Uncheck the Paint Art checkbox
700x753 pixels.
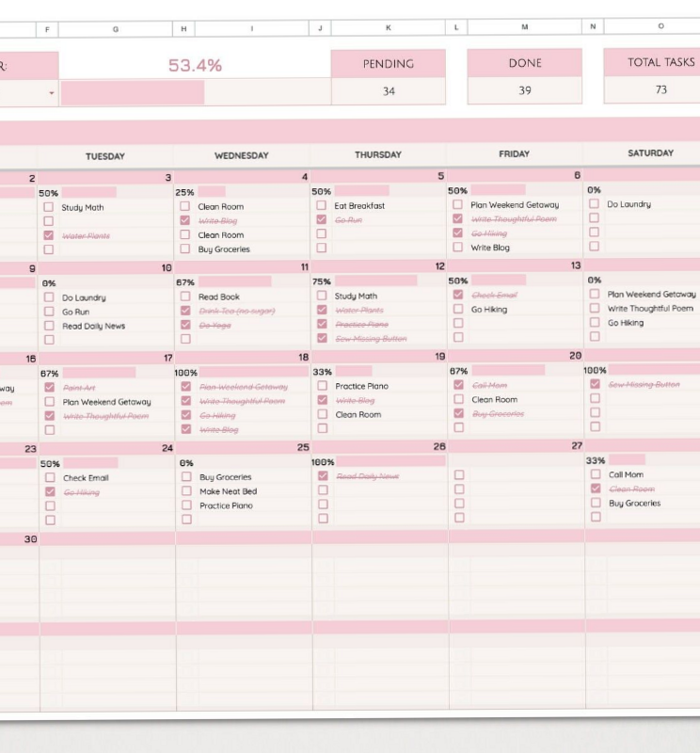[50, 387]
